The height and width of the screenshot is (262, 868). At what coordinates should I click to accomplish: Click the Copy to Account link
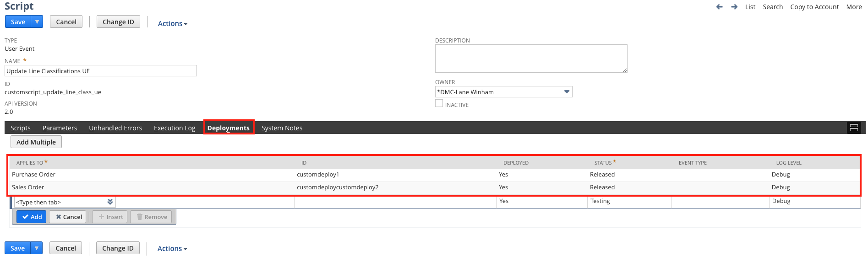[814, 7]
